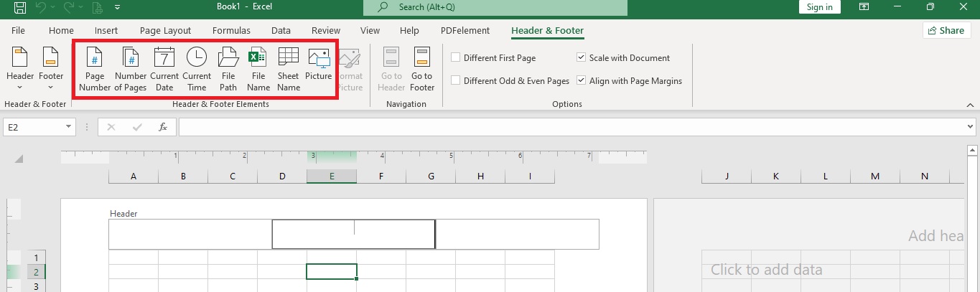
Task: Click the Search box in title bar
Action: tap(495, 7)
